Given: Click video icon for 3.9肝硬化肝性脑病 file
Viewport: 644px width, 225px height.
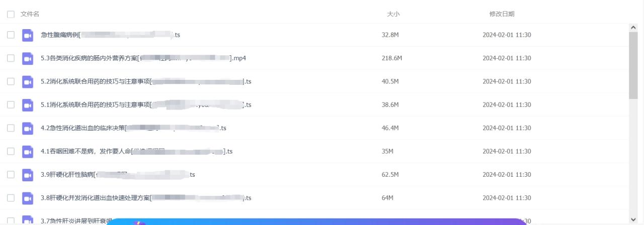Looking at the screenshot, I should coord(28,175).
